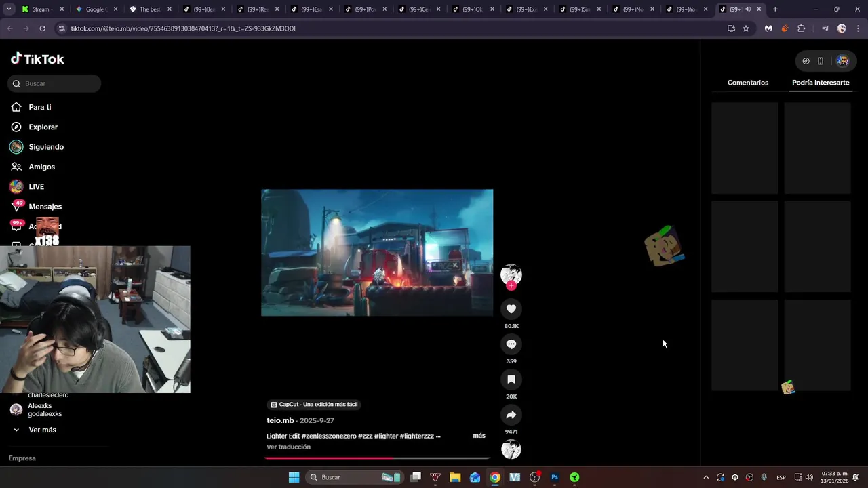Open Chrome tab search dropdown

pos(9,9)
